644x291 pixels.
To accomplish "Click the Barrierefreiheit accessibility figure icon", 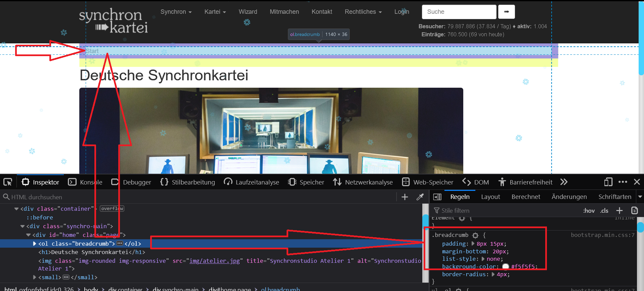I will (502, 182).
